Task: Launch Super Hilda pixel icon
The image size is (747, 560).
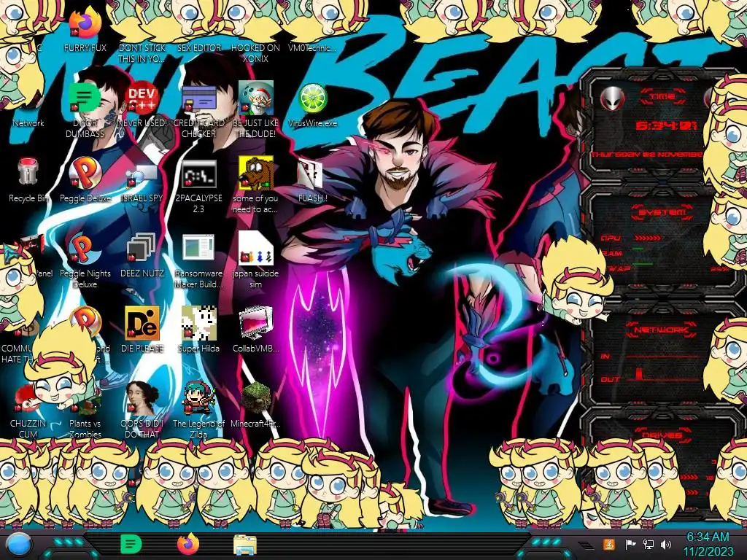Action: (198, 323)
